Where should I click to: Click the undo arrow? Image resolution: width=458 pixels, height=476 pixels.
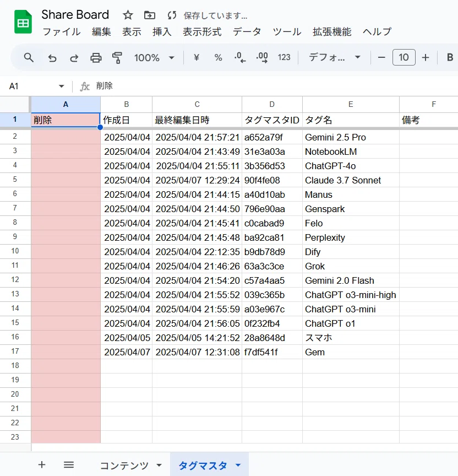point(52,58)
